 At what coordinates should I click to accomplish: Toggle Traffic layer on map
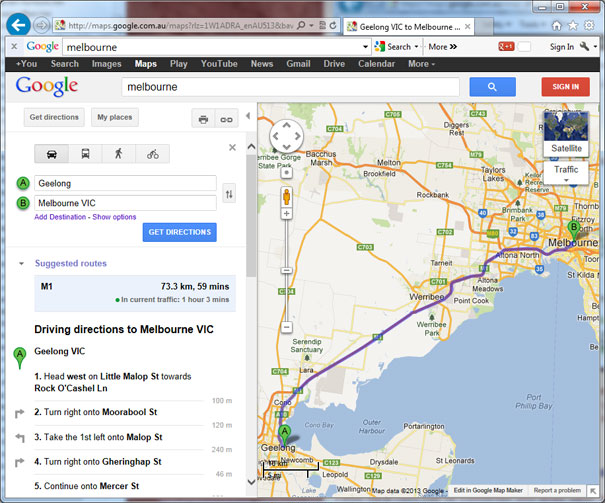566,173
